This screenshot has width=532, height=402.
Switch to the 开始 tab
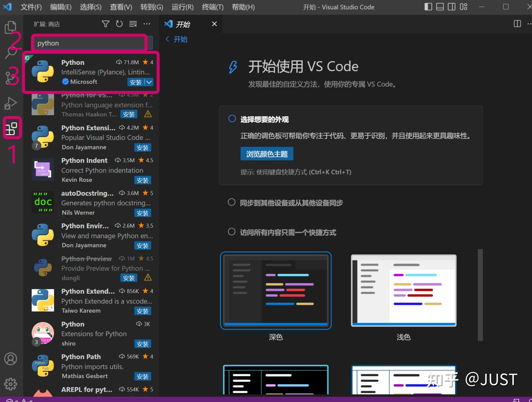(x=183, y=24)
